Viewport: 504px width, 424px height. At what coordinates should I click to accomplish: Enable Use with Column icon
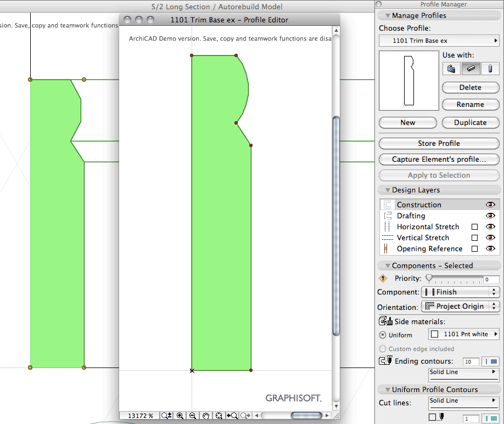(490, 69)
